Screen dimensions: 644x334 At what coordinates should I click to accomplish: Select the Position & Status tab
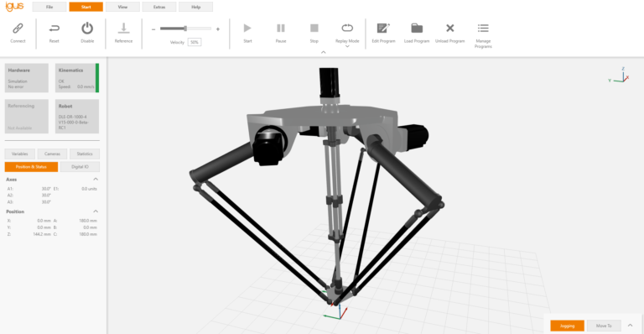[31, 167]
